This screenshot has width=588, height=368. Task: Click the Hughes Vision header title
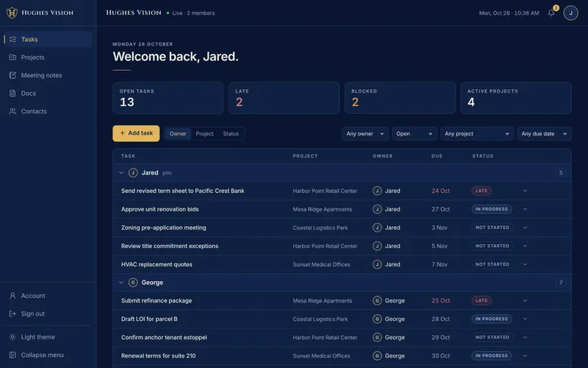click(x=134, y=13)
